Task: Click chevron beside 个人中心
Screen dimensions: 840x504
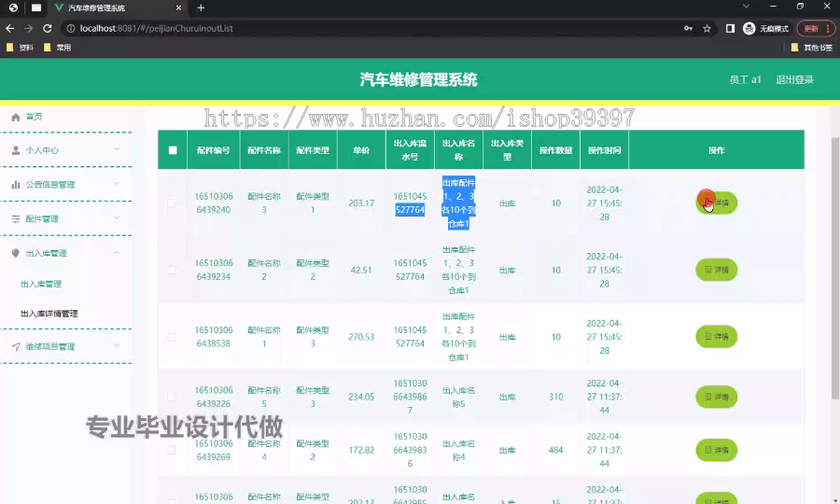Action: point(117,149)
